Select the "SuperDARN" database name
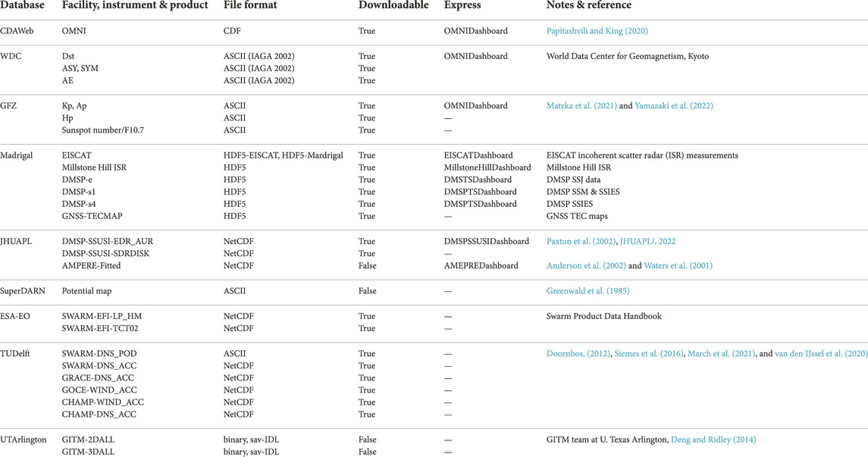The width and height of the screenshot is (868, 457). (x=23, y=291)
